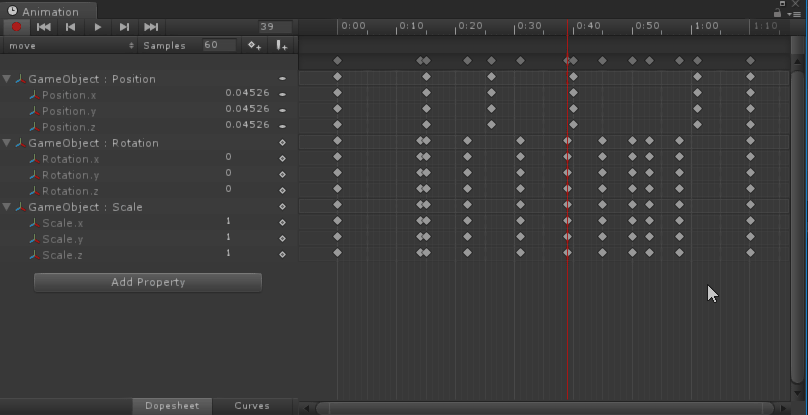Image resolution: width=808 pixels, height=415 pixels.
Task: Click the Scale.x value field
Action: [x=228, y=221]
